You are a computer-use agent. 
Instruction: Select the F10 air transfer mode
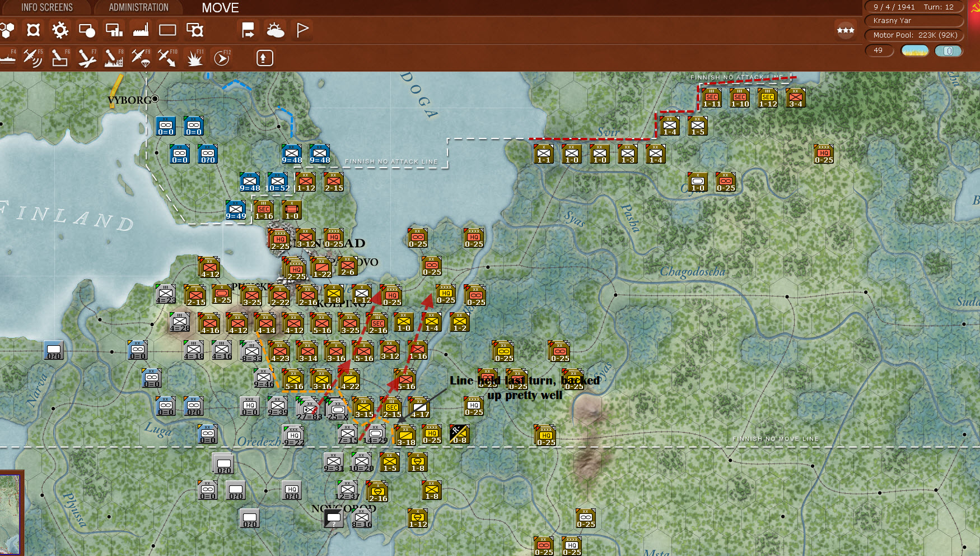tap(167, 57)
